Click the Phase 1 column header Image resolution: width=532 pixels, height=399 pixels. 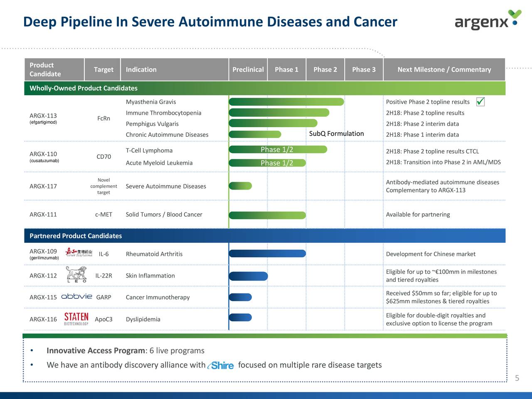tap(287, 69)
